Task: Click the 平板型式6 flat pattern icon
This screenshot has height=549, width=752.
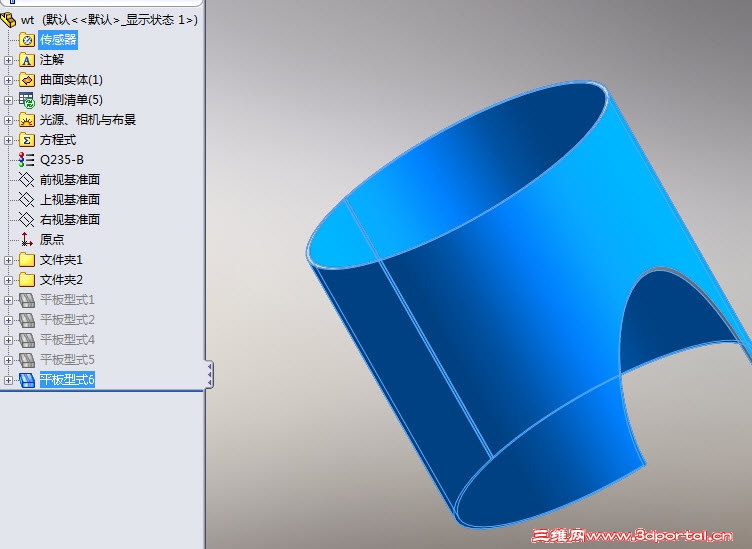Action: [x=27, y=380]
